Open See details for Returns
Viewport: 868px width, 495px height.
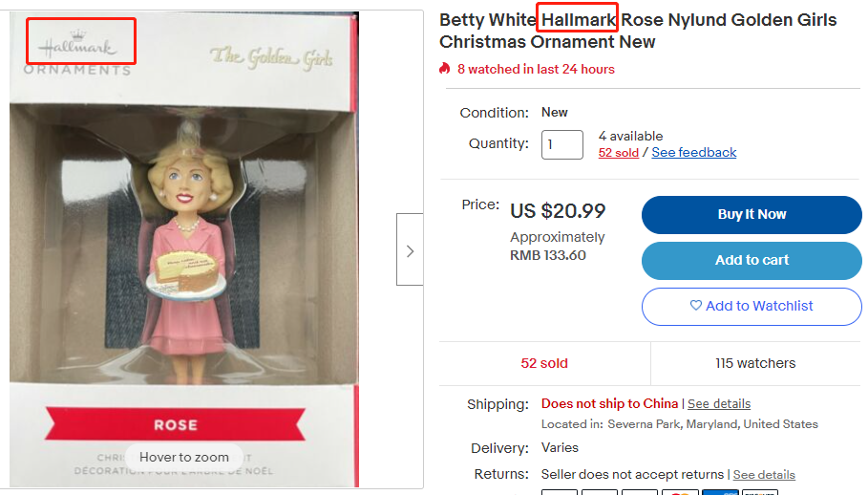(763, 475)
